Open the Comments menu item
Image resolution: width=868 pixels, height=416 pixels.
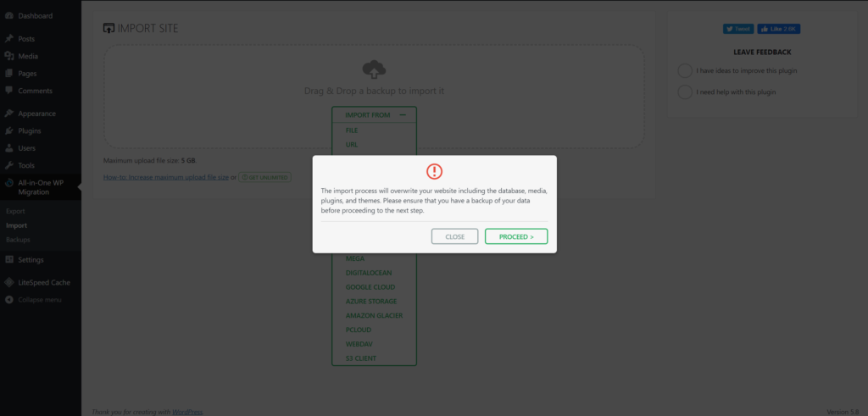click(x=35, y=91)
